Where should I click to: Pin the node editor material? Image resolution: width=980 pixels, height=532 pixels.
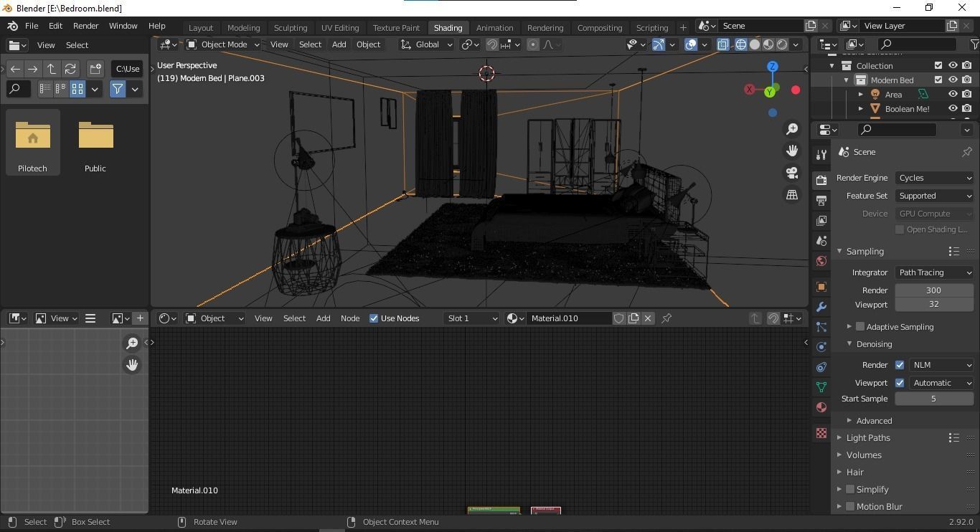pyautogui.click(x=666, y=318)
